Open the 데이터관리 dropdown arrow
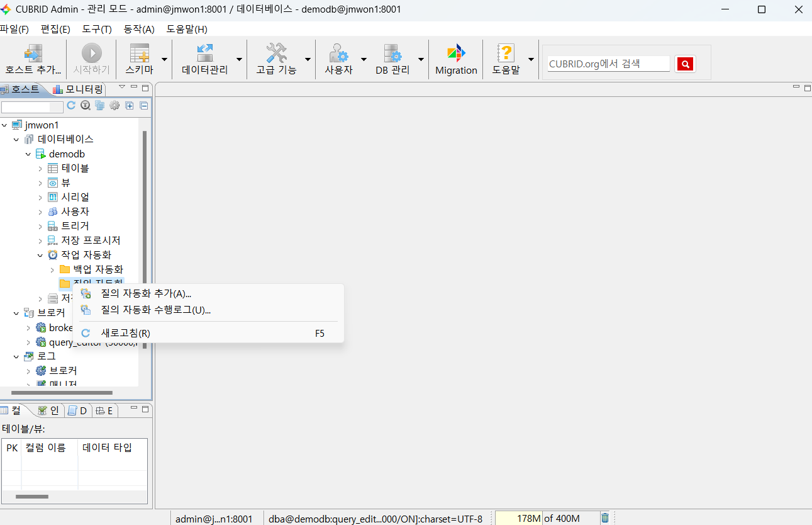This screenshot has height=525, width=812. (x=239, y=59)
